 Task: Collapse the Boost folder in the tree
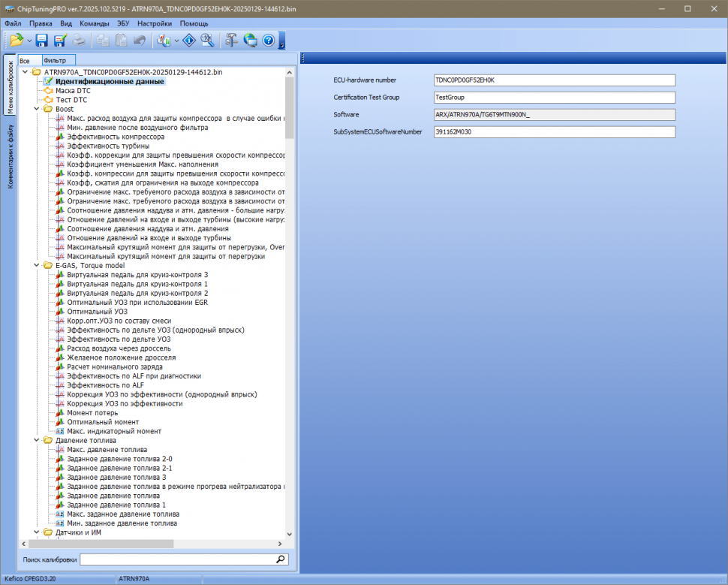point(38,109)
